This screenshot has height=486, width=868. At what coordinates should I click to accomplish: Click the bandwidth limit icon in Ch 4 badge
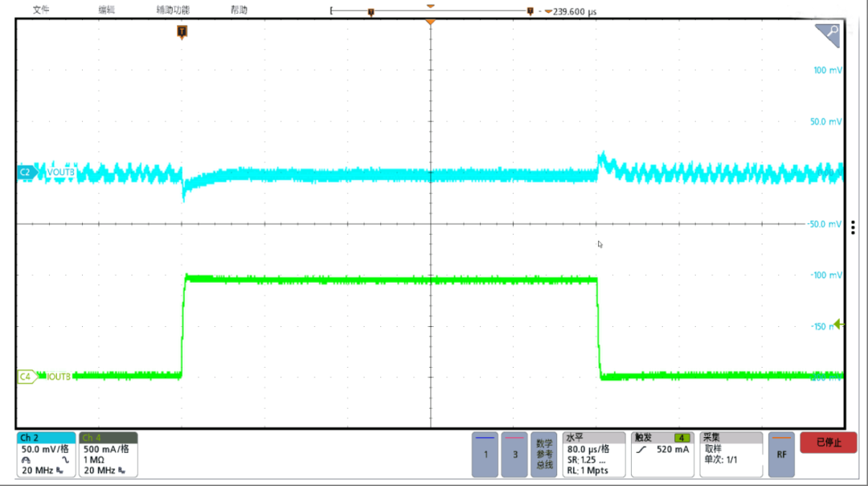click(122, 471)
